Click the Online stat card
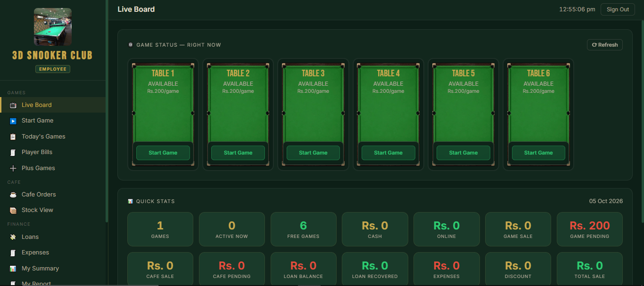 446,229
